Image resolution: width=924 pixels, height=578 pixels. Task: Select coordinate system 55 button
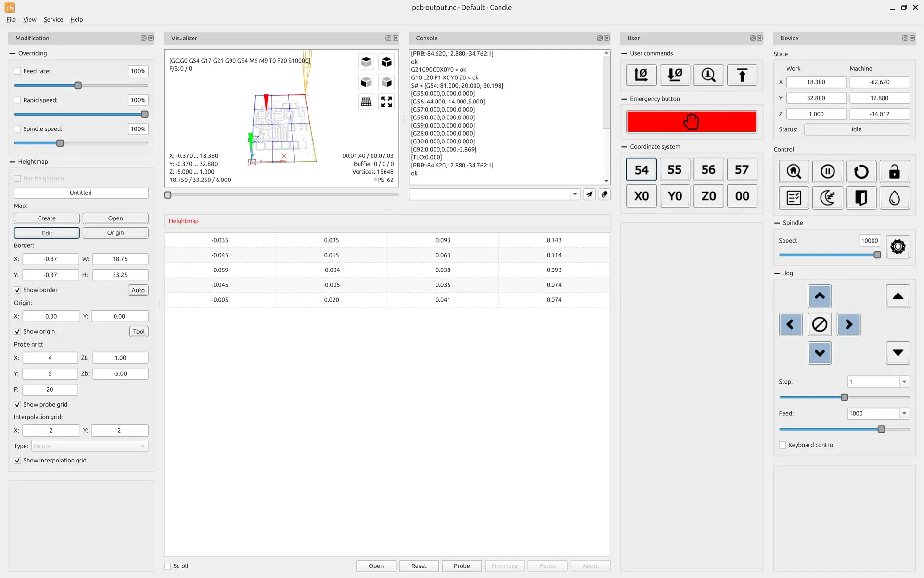tap(675, 170)
